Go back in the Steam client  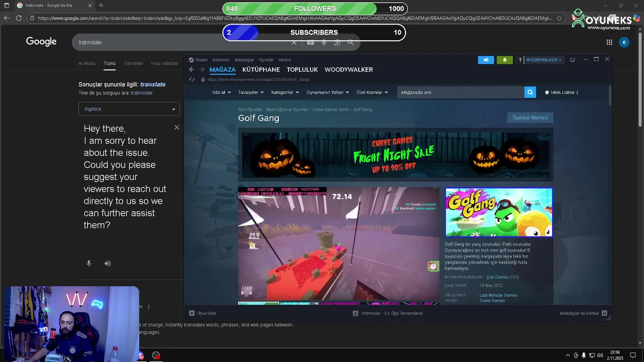(192, 69)
